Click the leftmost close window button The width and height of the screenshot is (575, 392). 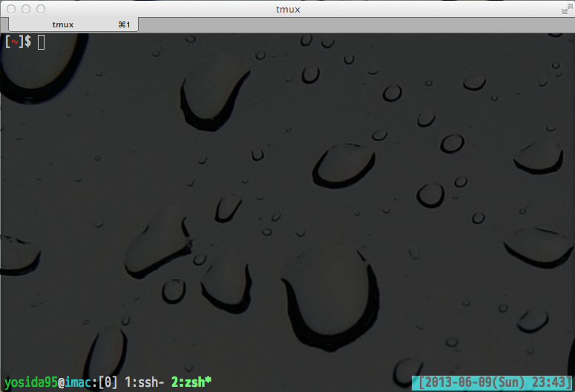(x=10, y=9)
